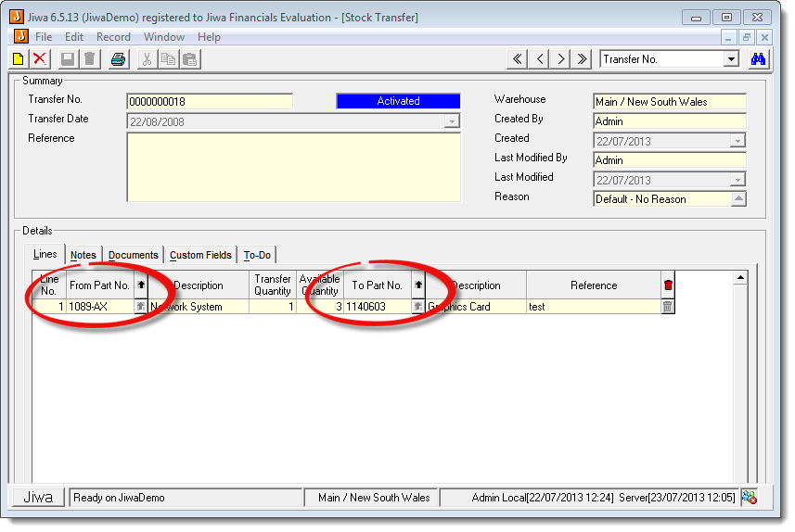Click the Save floppy disk icon

(68, 59)
